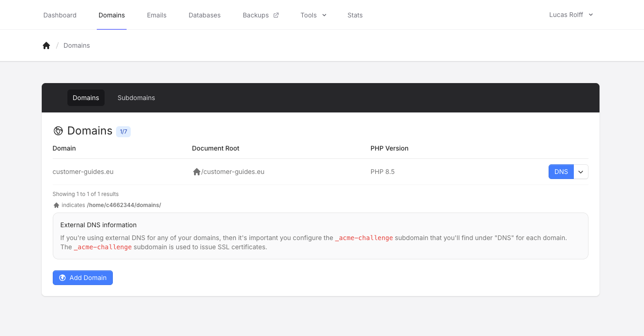Select the customer-guides.eu domain name
The width and height of the screenshot is (644, 336).
pyautogui.click(x=83, y=172)
